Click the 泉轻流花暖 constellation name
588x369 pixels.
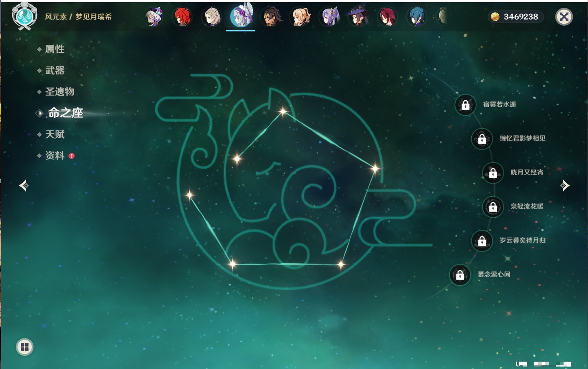[x=527, y=206]
